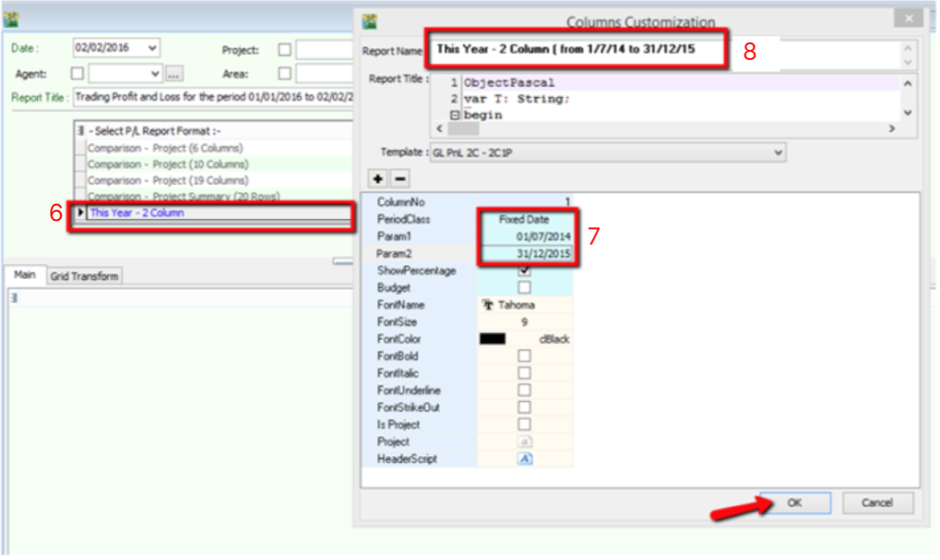
Task: Switch to the Grid Transform tab
Action: pyautogui.click(x=84, y=276)
